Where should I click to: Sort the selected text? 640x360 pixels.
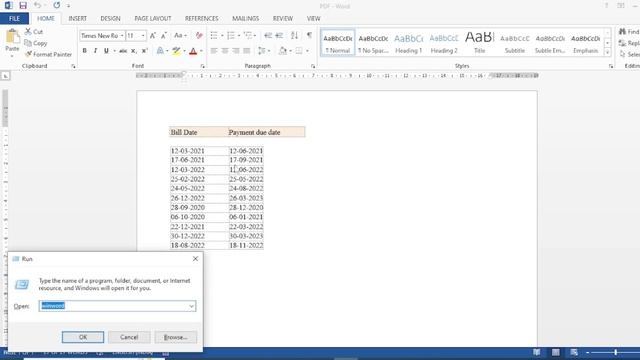294,36
